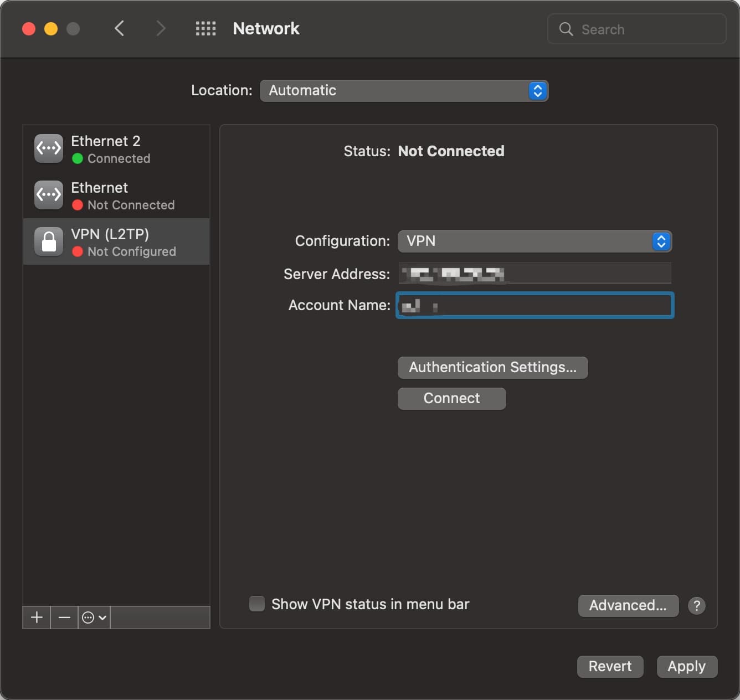The height and width of the screenshot is (700, 740).
Task: Click the forward navigation arrow
Action: pos(160,28)
